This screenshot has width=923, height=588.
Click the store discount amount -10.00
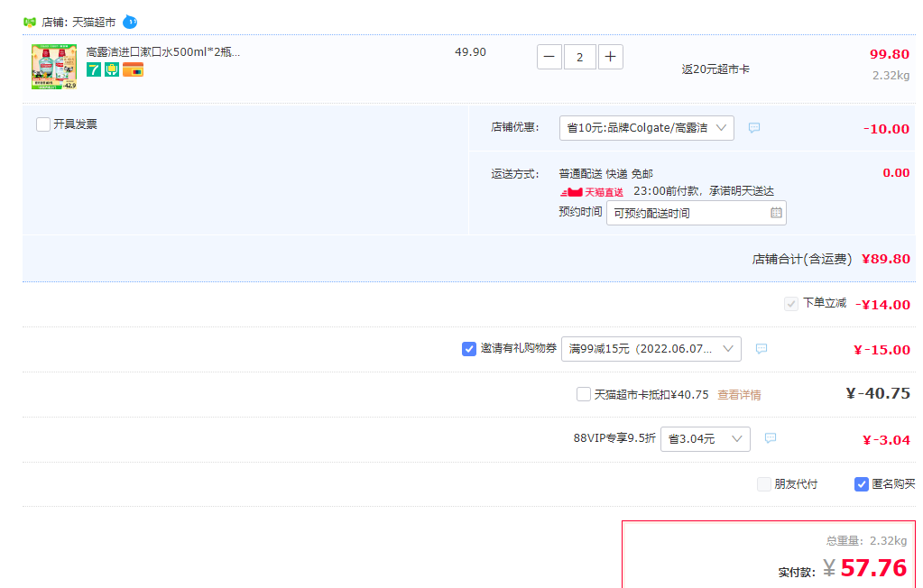[886, 129]
